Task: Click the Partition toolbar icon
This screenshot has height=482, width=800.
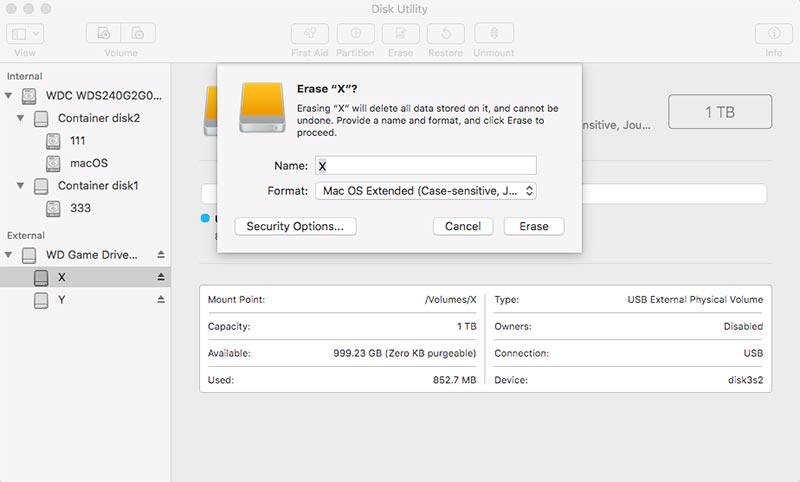Action: pyautogui.click(x=355, y=34)
